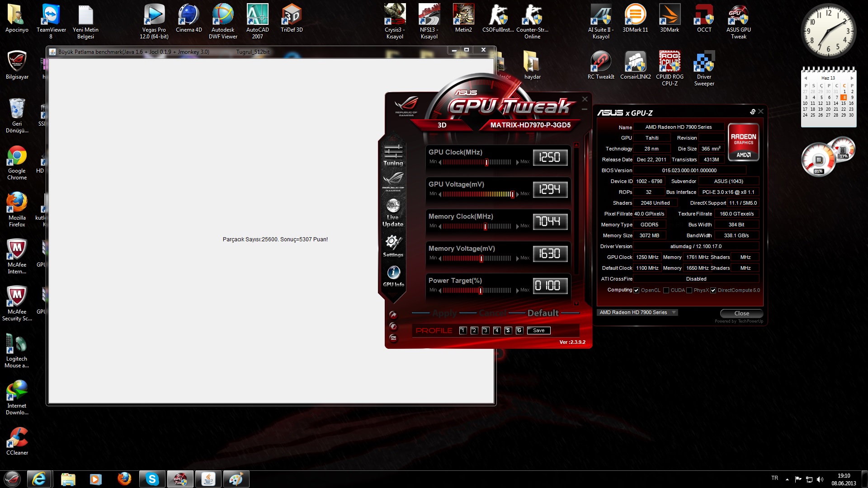Open CorsairLINK2 desktop icon
The image size is (868, 488).
tap(635, 65)
